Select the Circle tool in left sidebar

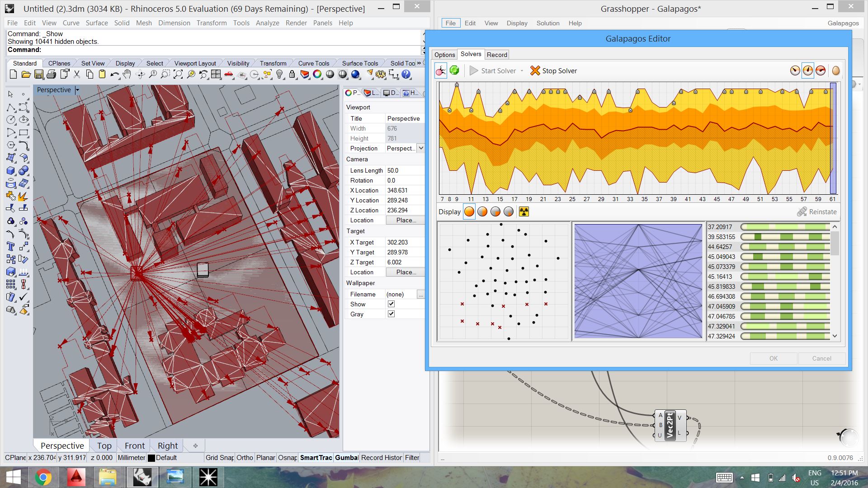tap(11, 120)
